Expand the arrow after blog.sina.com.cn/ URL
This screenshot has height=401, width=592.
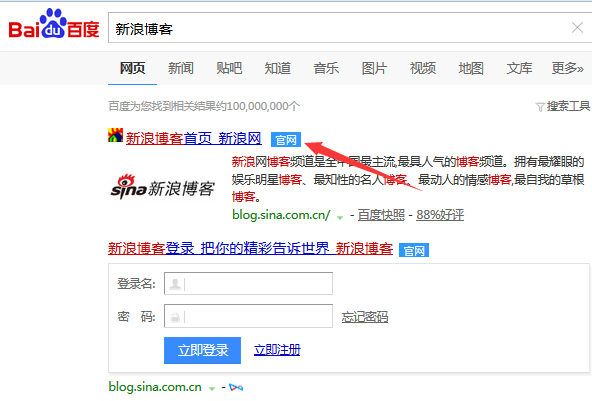(x=340, y=217)
